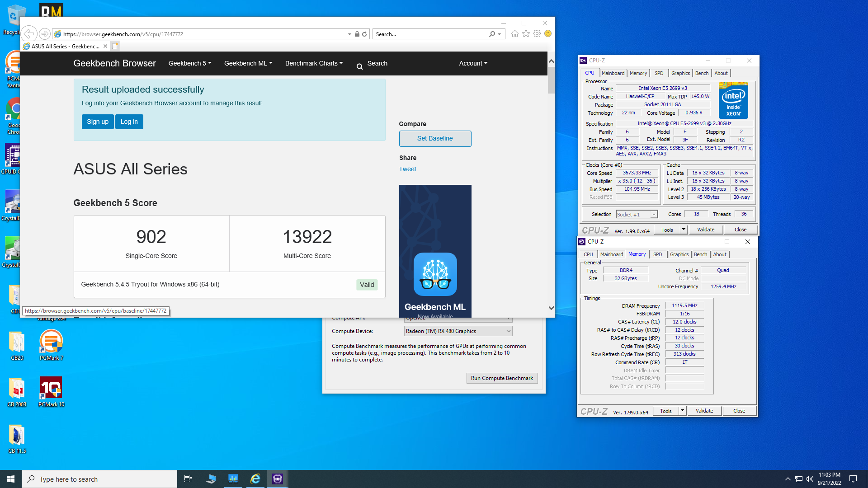Viewport: 868px width, 488px height.
Task: Switch to Internet Explorer in the taskbar
Action: coord(255,479)
